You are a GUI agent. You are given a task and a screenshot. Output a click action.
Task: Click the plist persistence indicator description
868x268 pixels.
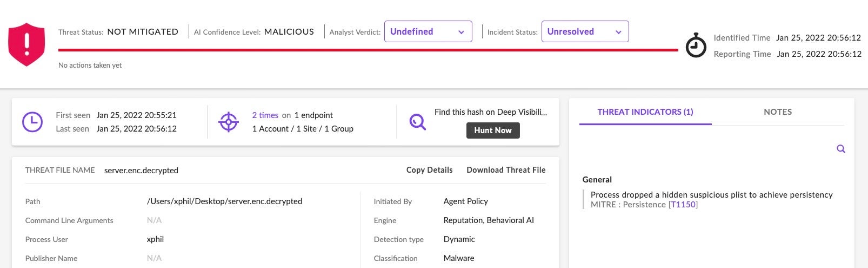click(x=711, y=195)
